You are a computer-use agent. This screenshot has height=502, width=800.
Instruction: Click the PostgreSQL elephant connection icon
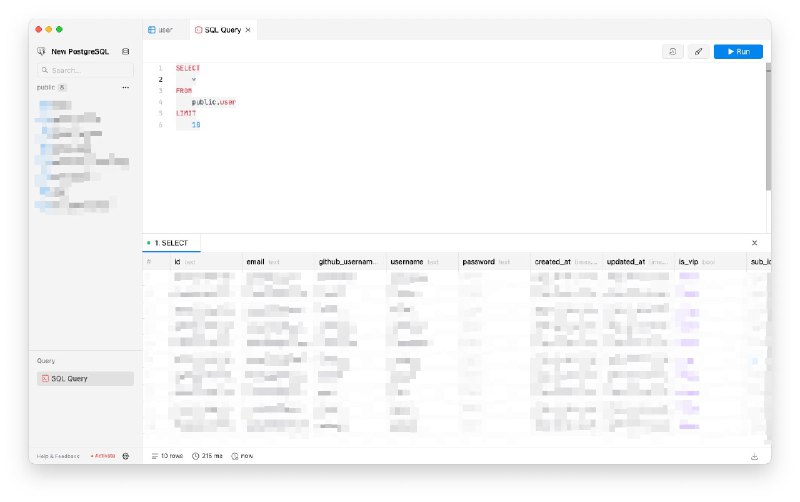click(41, 52)
